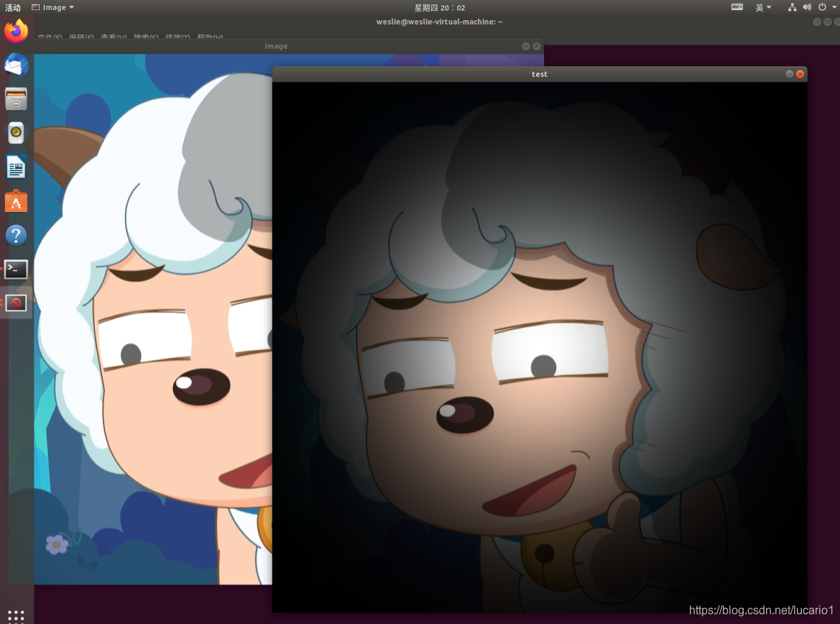
Task: Click 活动 Activities button
Action: pyautogui.click(x=13, y=7)
